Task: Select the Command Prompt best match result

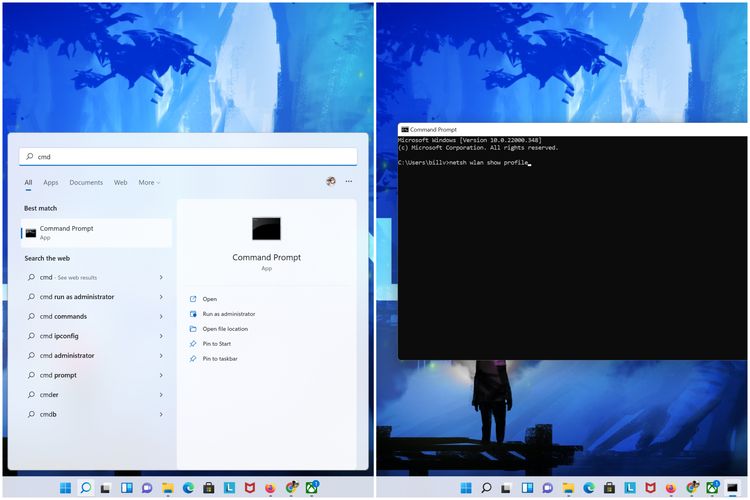Action: point(96,233)
